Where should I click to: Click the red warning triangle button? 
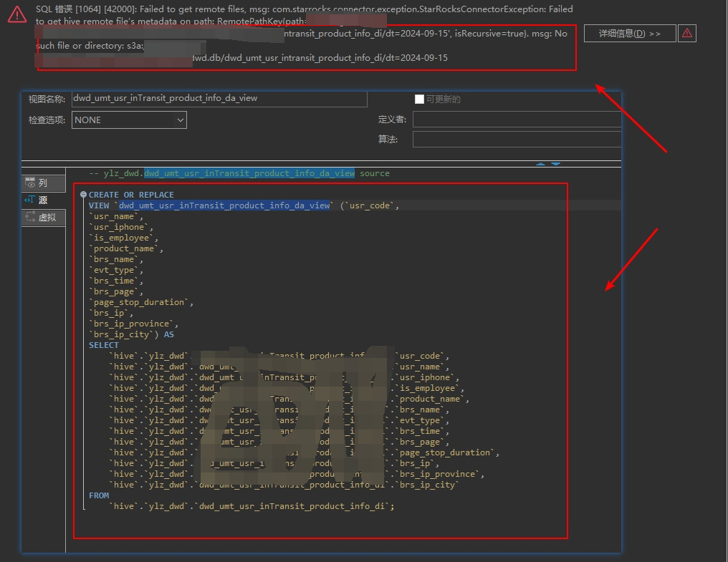(x=686, y=33)
